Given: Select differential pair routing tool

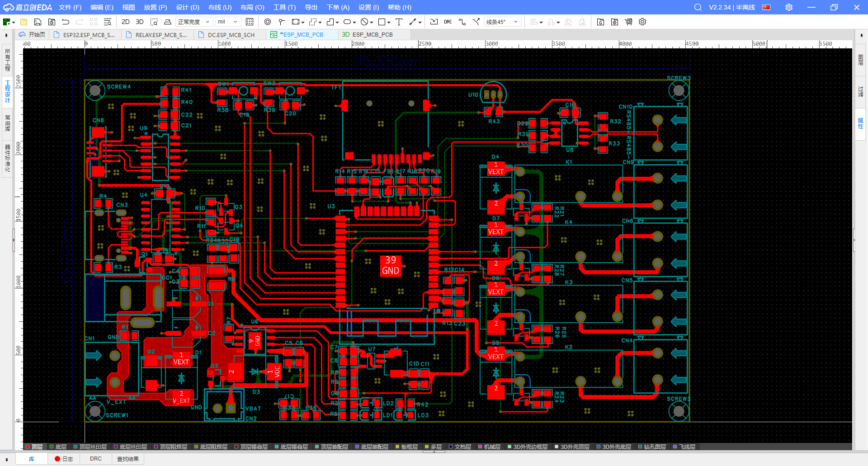Looking at the screenshot, I should (x=476, y=22).
